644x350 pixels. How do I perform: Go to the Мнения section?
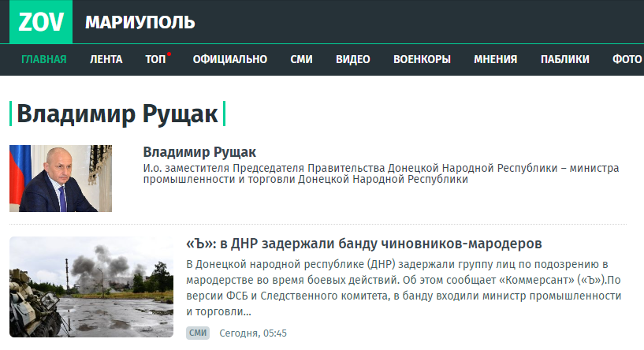tap(495, 59)
